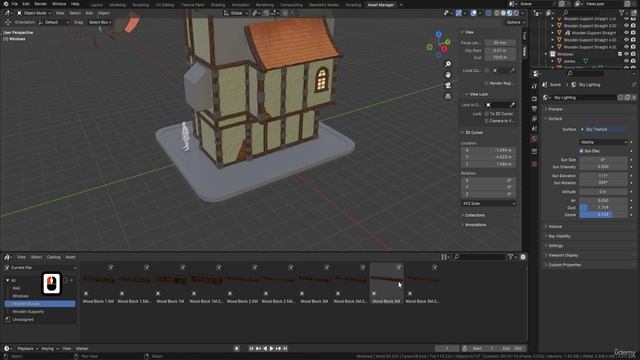Adjust the Sun Intensity slider
Viewport: 640px width, 360px height.
pos(603,167)
